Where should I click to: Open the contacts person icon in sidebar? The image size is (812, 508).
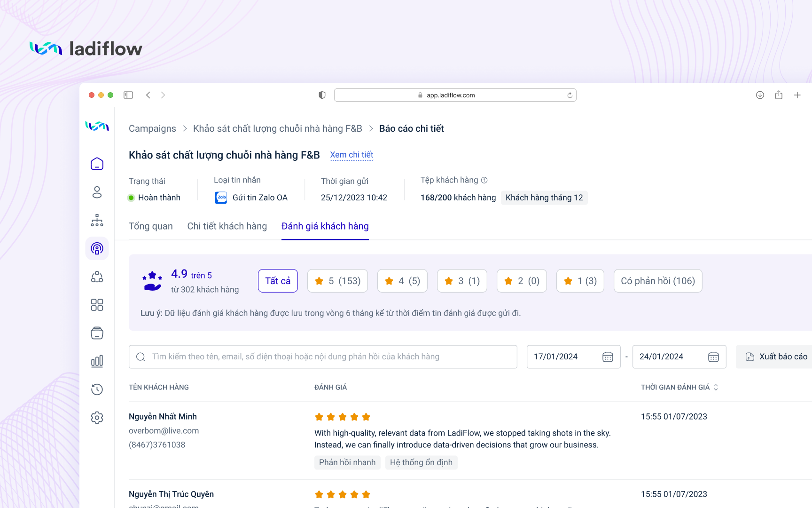[97, 192]
